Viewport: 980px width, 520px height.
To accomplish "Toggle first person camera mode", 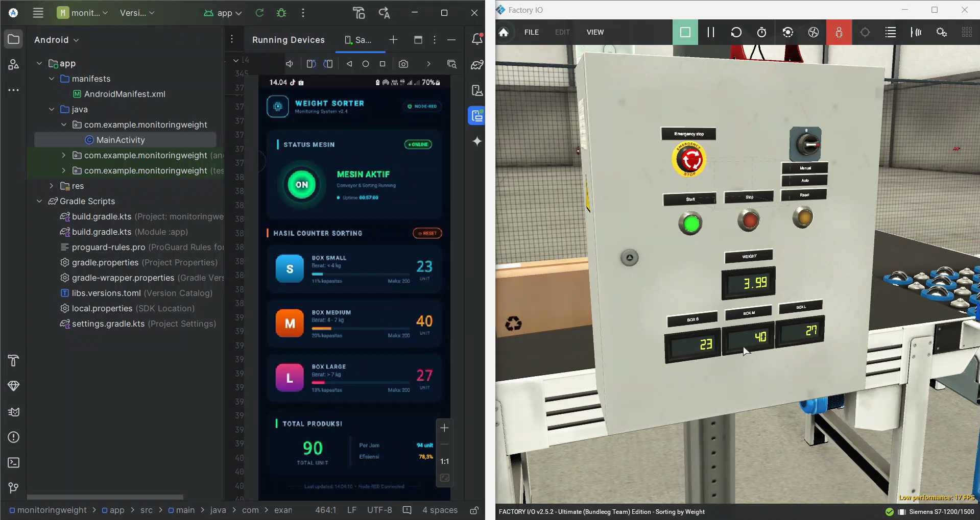I will tap(839, 32).
